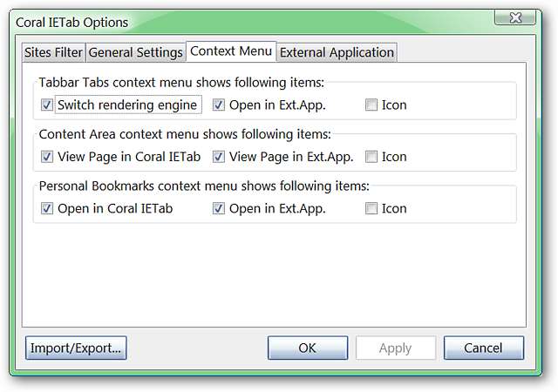Select the Context Menu tab
This screenshot has height=392, width=558.
coord(232,51)
